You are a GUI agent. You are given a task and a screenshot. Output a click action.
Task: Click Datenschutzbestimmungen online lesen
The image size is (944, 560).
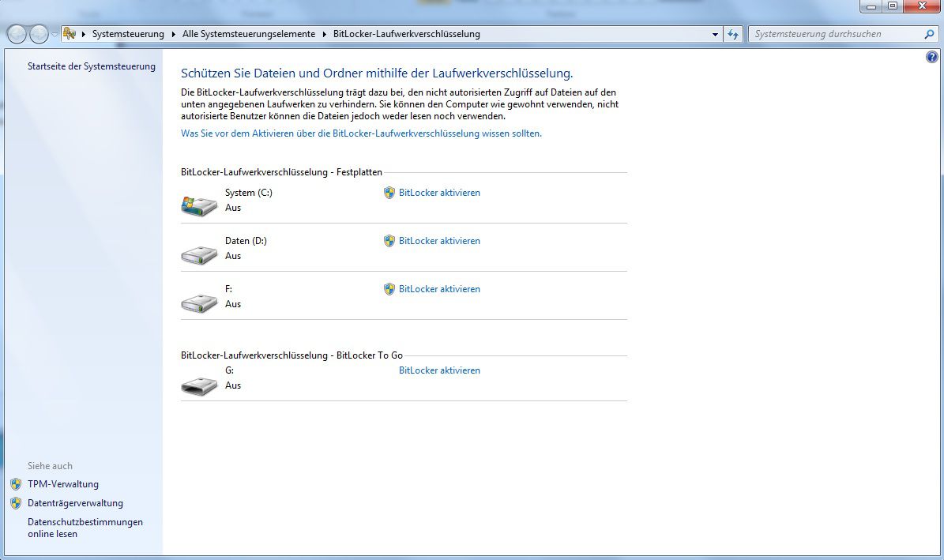[x=85, y=528]
